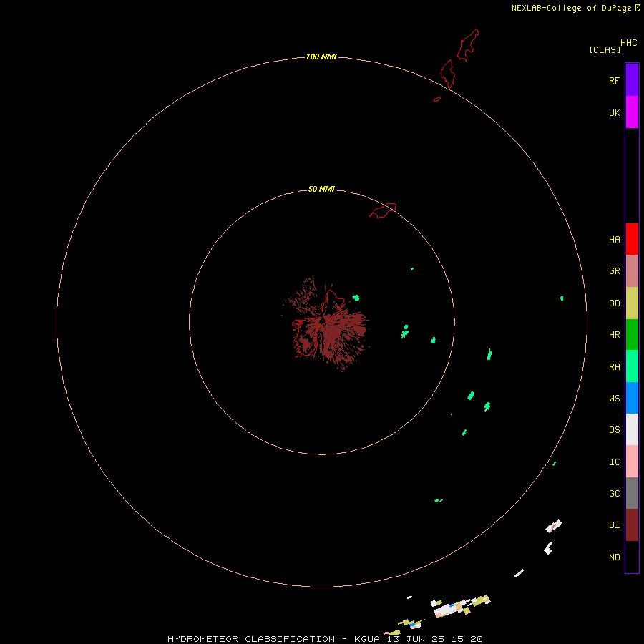Select the GR legend color block

click(632, 271)
